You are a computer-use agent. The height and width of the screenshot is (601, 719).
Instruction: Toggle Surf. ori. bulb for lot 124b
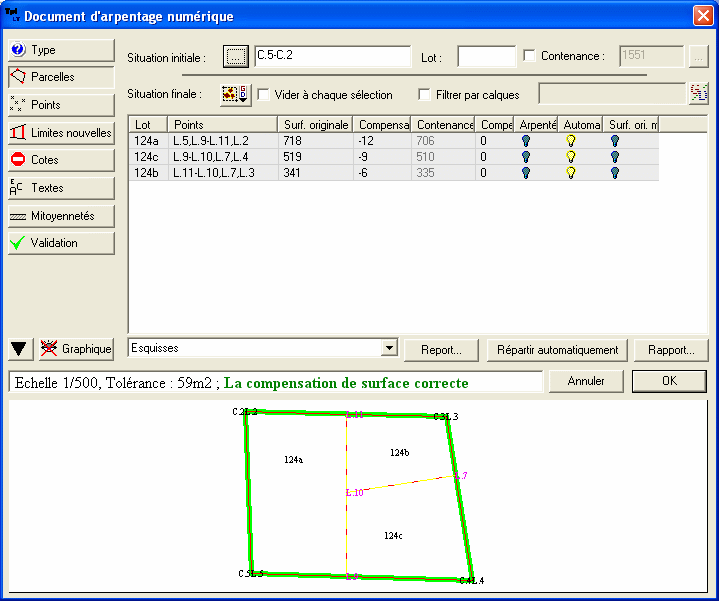pyautogui.click(x=615, y=172)
